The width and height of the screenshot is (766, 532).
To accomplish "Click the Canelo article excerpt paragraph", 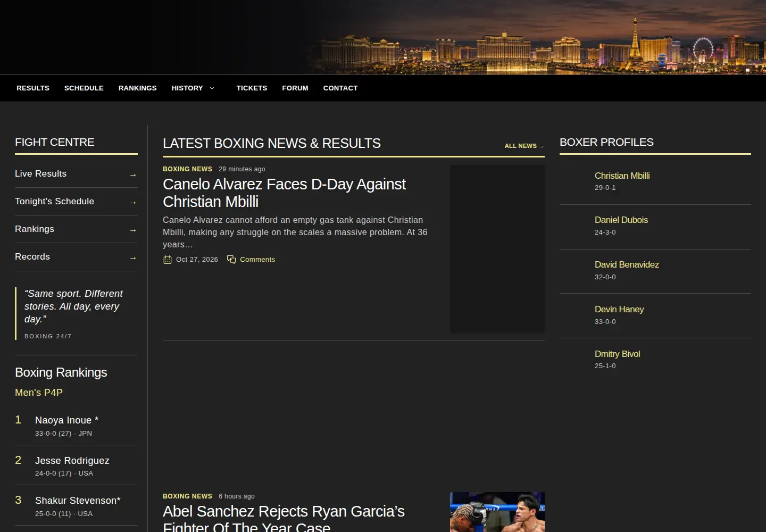I will pyautogui.click(x=295, y=232).
